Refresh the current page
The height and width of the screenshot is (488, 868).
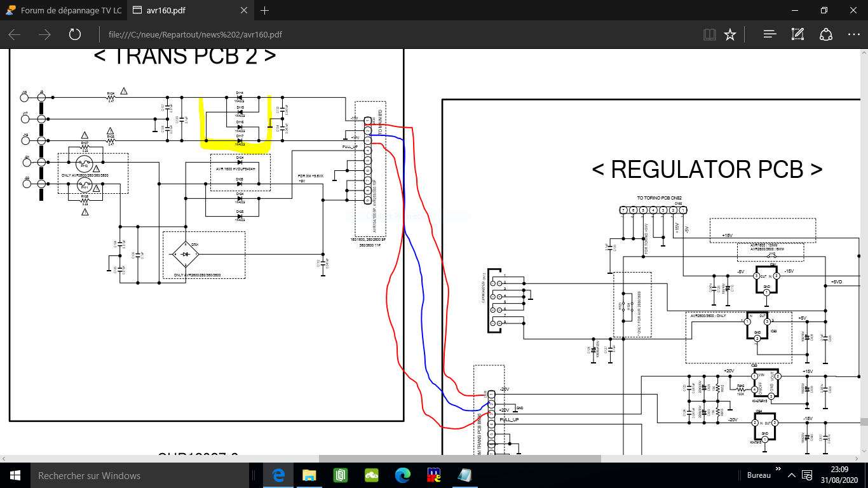tap(74, 34)
